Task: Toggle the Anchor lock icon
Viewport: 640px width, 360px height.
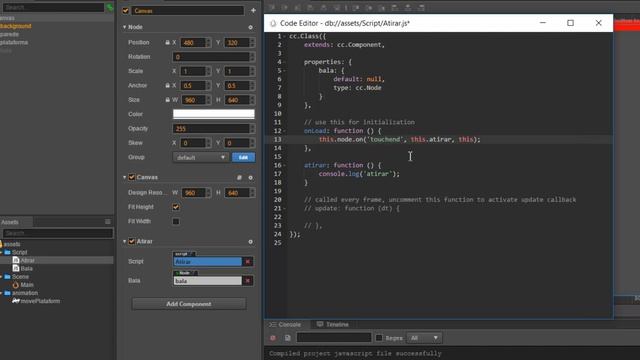Action: point(167,85)
